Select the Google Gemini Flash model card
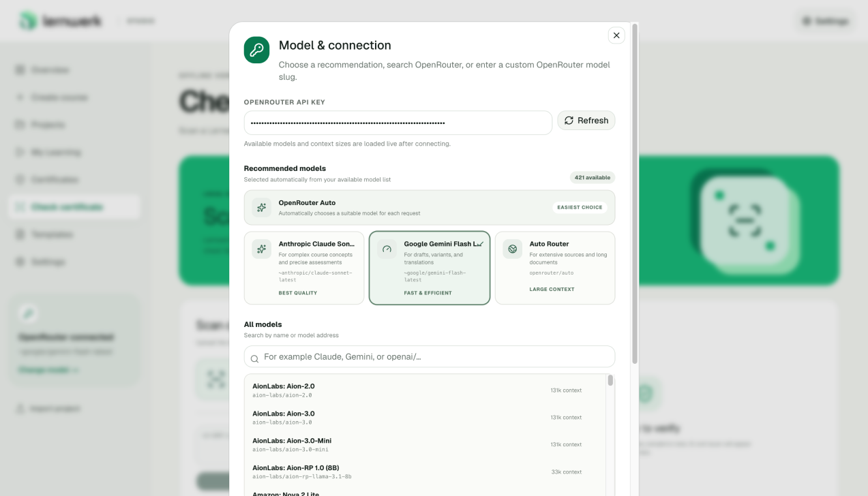 coord(430,268)
